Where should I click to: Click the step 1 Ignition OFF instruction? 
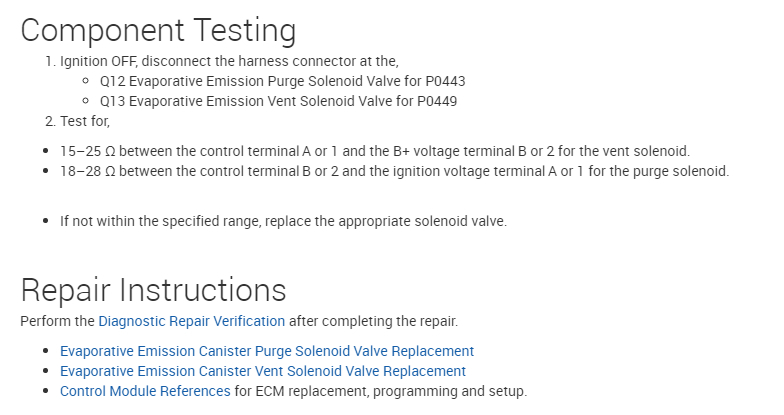pyautogui.click(x=228, y=61)
